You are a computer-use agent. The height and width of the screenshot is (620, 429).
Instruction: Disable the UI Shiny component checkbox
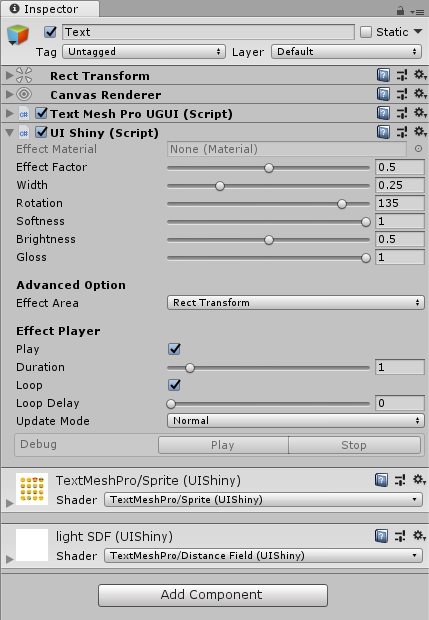41,132
